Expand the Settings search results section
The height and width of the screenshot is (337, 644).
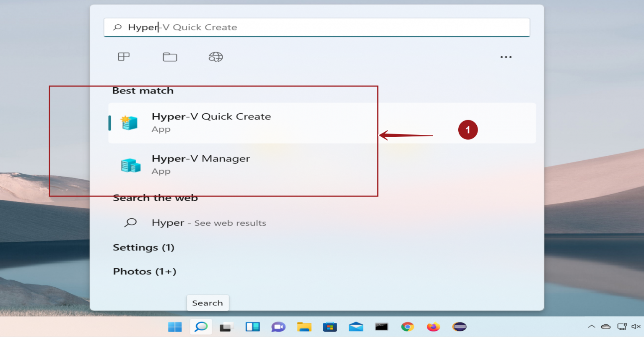[x=144, y=248]
